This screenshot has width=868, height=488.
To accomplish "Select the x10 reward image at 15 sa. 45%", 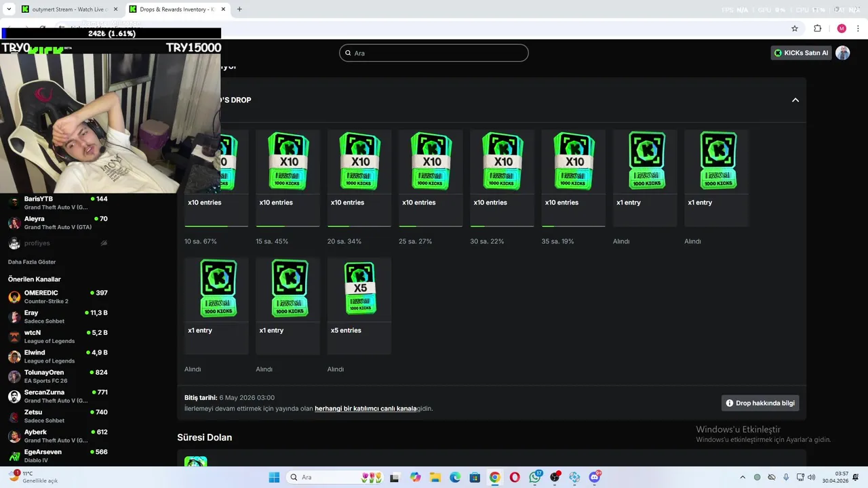I will tap(288, 161).
